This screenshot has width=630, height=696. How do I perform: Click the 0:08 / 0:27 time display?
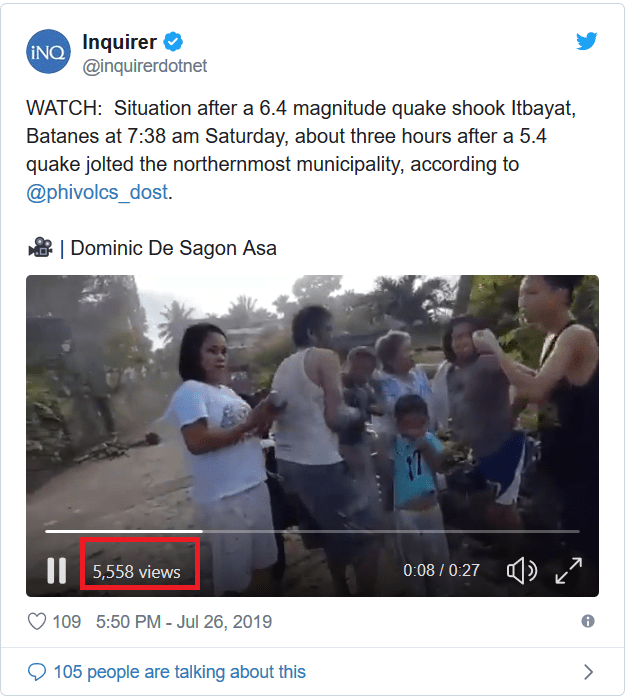(x=440, y=571)
